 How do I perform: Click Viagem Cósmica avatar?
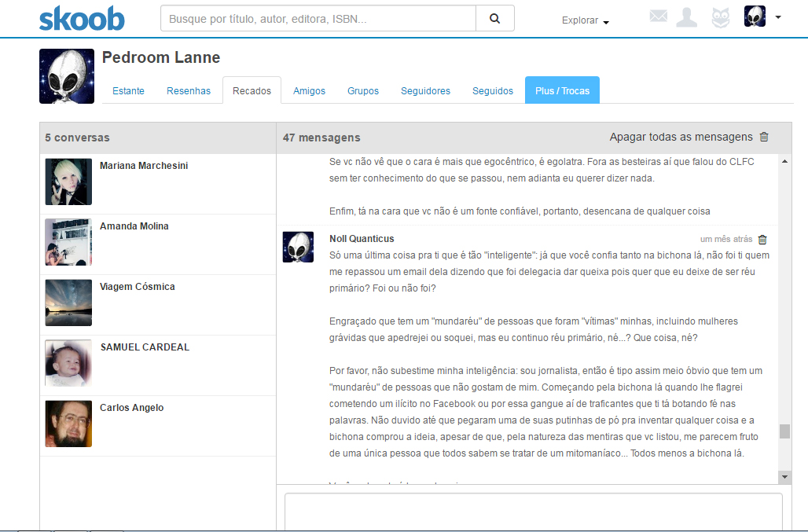(x=68, y=303)
